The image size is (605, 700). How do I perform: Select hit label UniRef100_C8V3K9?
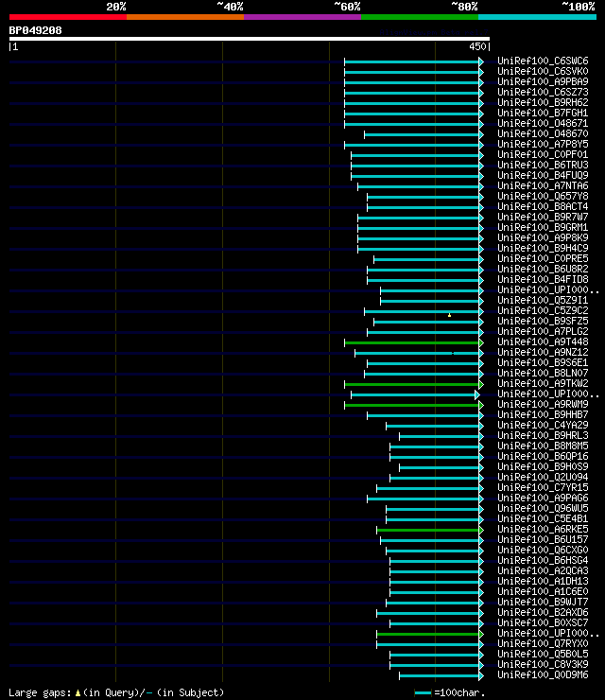[543, 665]
